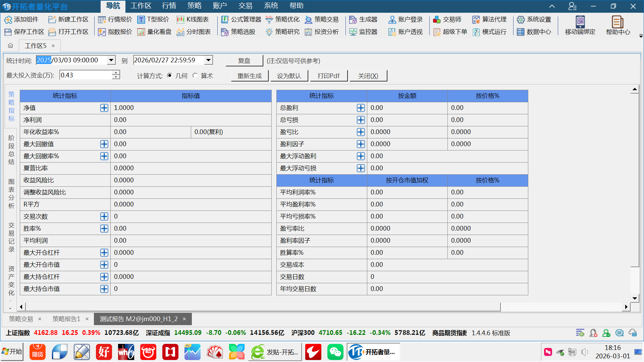Open the K线图表 chart tool
Viewport: 644px width, 362px height.
[x=193, y=19]
